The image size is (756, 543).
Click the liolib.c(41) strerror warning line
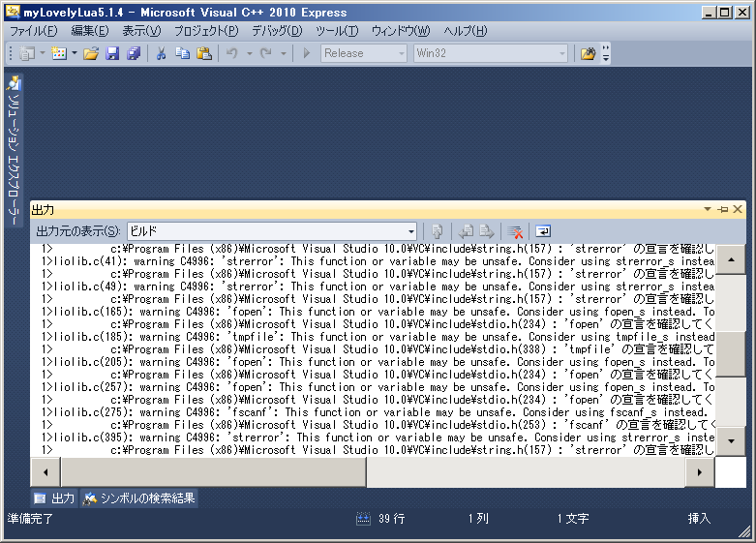pyautogui.click(x=378, y=261)
